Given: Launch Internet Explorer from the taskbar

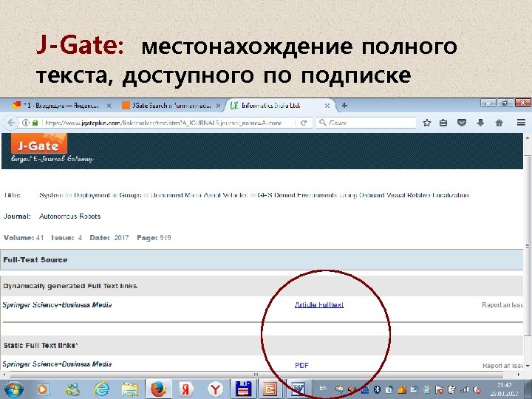Looking at the screenshot, I should 101,389.
